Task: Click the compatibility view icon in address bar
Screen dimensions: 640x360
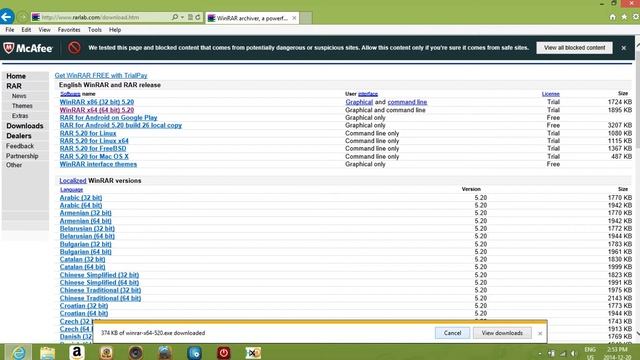Action: pyautogui.click(x=190, y=17)
